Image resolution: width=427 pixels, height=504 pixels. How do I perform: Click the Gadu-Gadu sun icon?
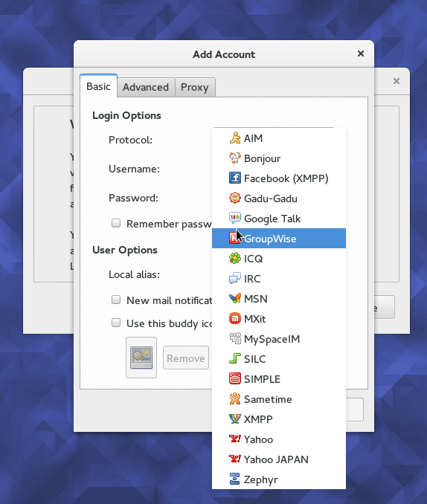point(235,198)
